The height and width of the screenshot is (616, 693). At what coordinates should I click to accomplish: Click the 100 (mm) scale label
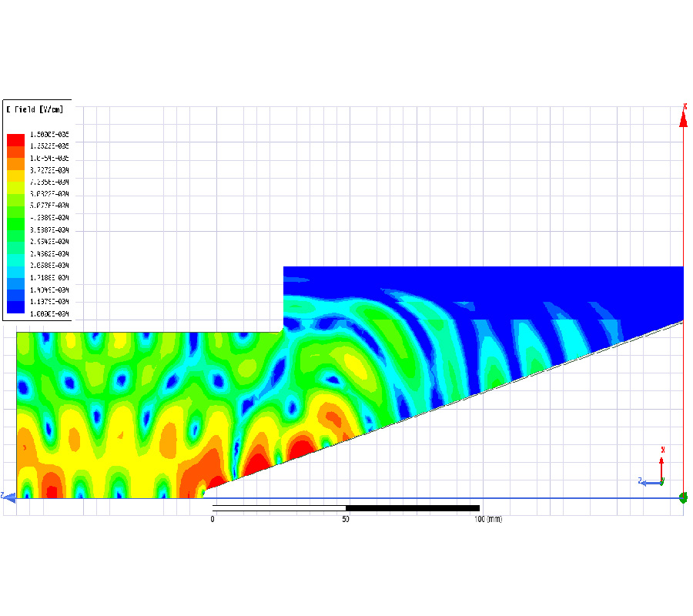pos(488,520)
